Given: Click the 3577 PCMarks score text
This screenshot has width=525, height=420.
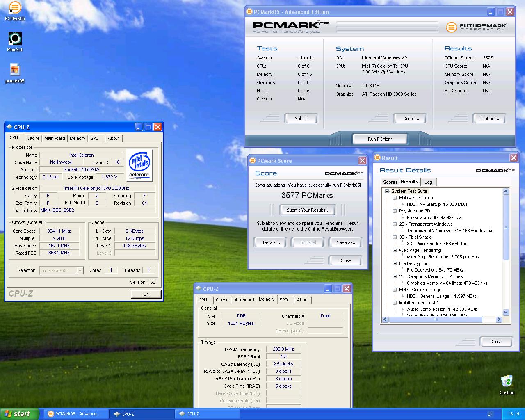Looking at the screenshot, I should coord(307,196).
